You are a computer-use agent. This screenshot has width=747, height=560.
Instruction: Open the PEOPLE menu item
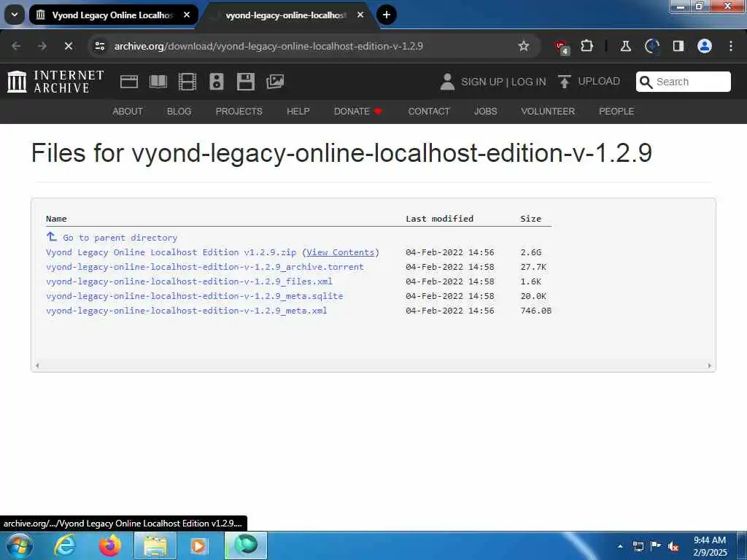[616, 112]
